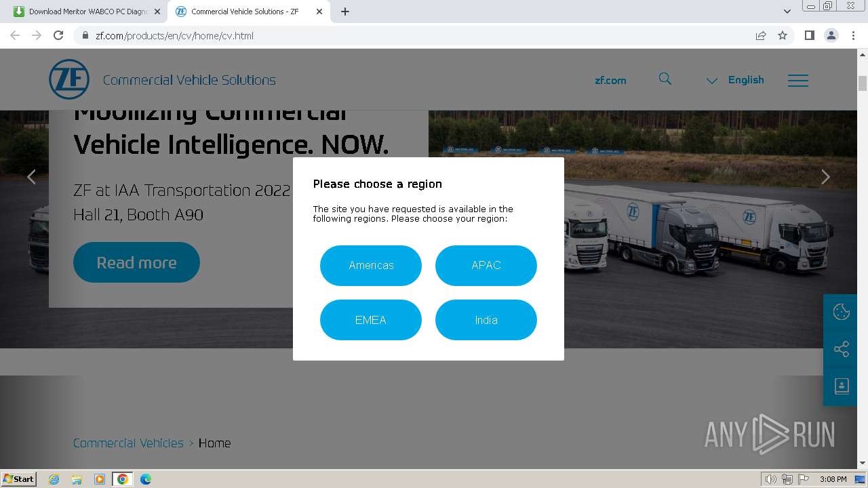Close the Commercial Vehicle Solutions tab

click(319, 12)
